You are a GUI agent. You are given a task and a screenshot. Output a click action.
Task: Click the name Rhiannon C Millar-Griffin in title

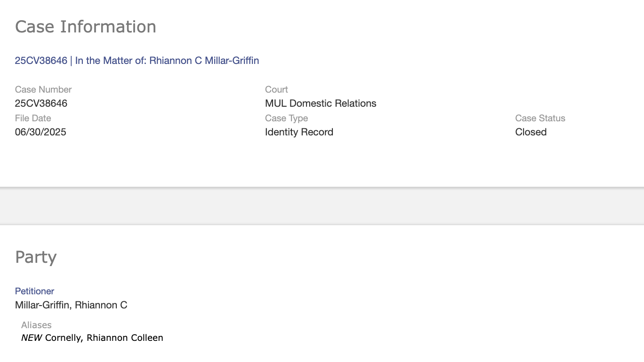[204, 61]
